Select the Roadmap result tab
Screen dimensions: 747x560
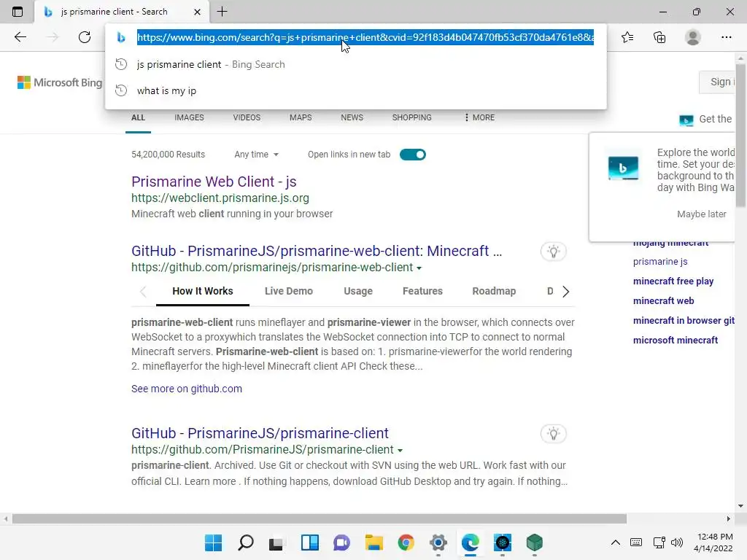coord(494,291)
